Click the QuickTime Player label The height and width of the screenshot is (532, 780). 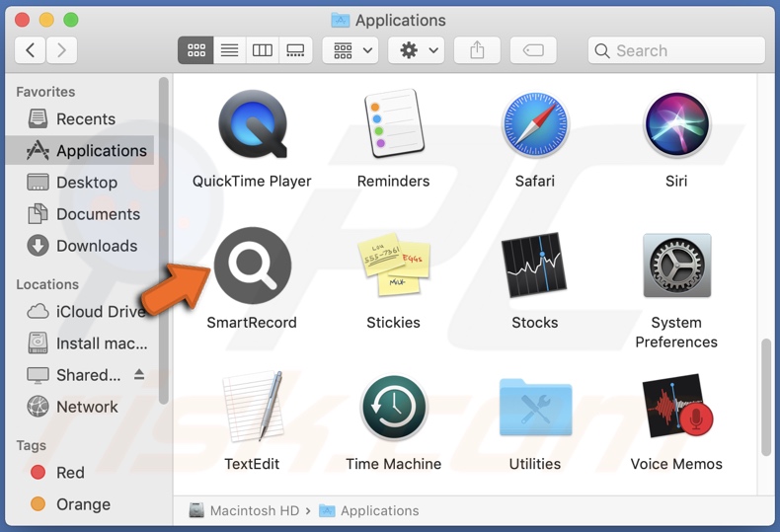[252, 181]
